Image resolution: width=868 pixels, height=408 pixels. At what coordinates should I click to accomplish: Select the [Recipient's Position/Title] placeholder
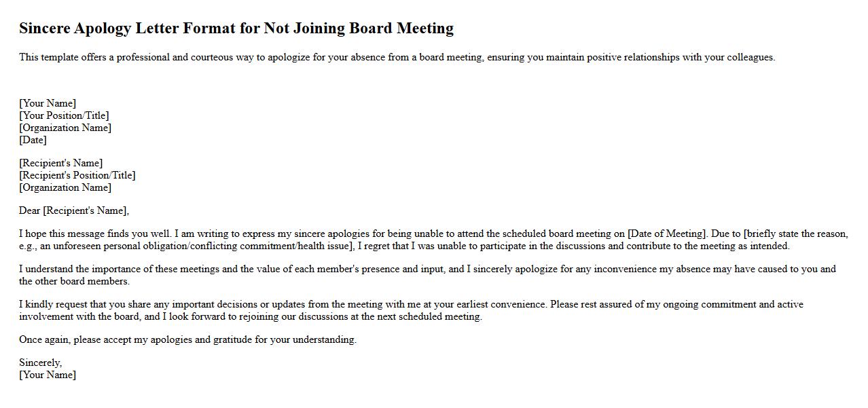click(77, 175)
